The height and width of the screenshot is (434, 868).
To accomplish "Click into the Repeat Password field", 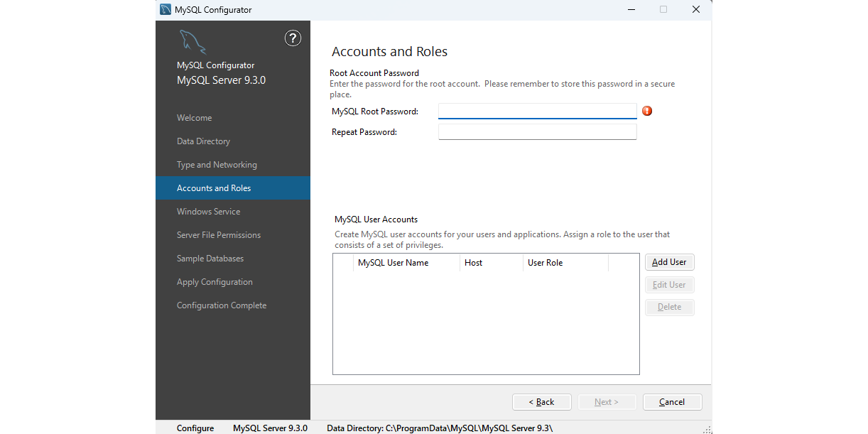I will click(x=537, y=132).
